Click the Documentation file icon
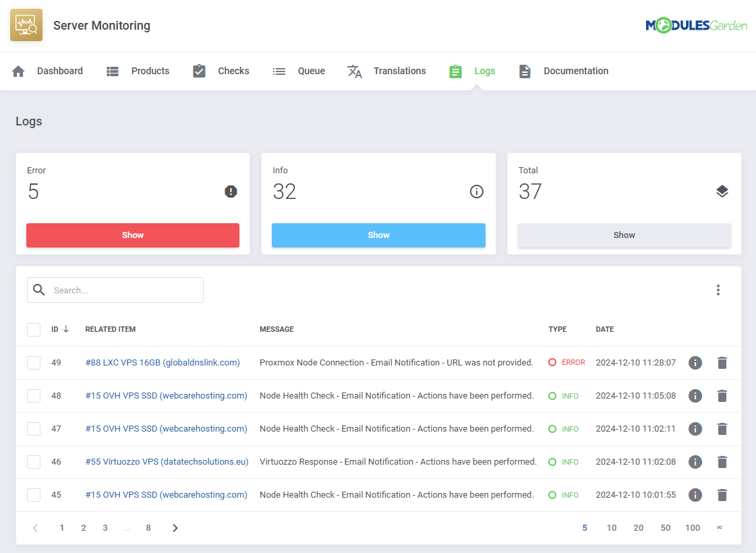Image resolution: width=756 pixels, height=553 pixels. [x=525, y=71]
